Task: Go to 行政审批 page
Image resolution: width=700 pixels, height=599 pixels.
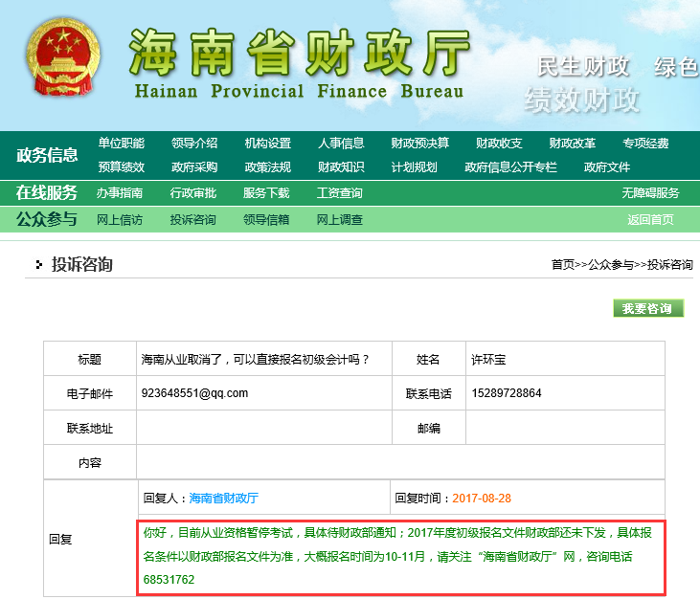Action: [x=193, y=193]
